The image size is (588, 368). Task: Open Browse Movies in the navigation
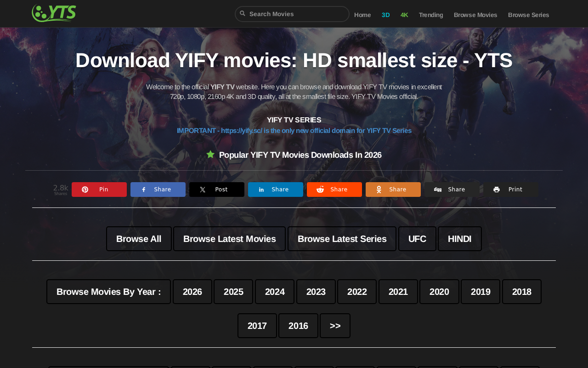[475, 15]
